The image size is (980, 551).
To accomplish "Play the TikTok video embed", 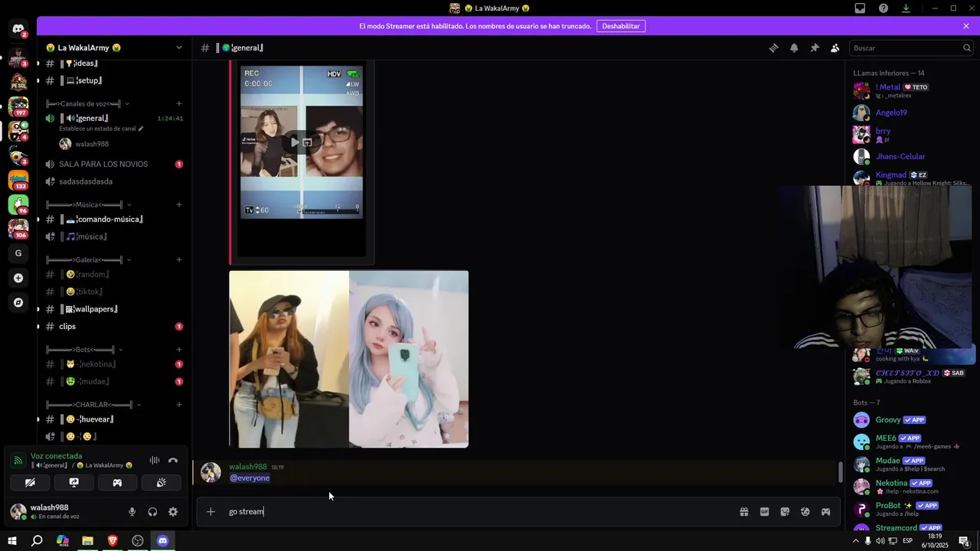I will (295, 142).
